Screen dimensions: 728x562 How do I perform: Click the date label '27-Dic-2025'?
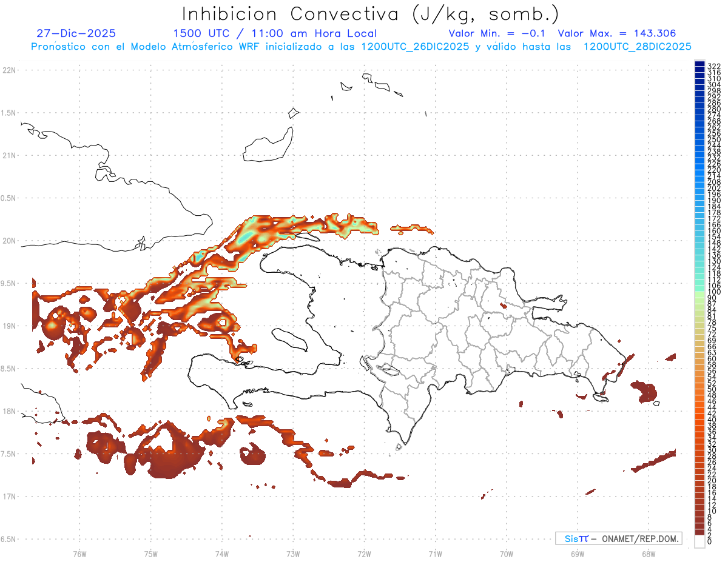pyautogui.click(x=76, y=33)
